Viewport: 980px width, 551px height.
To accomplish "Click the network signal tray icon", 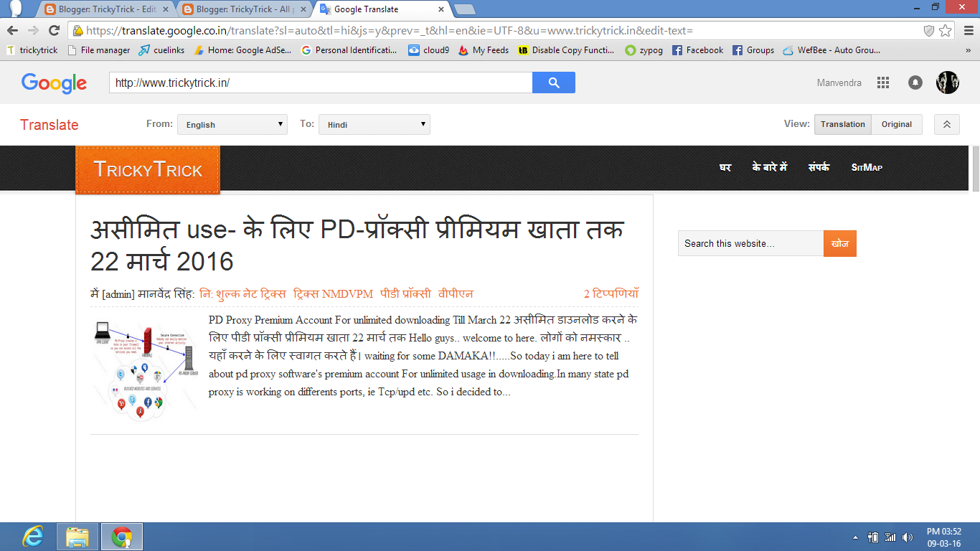I will (890, 537).
